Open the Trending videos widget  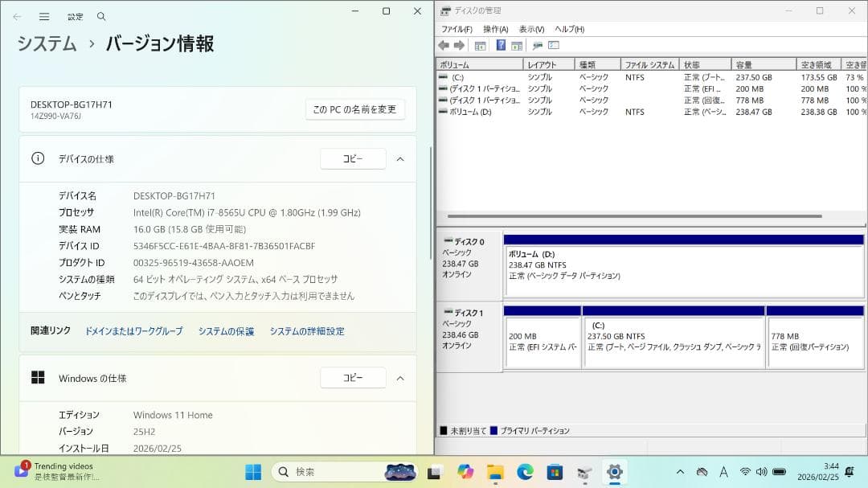click(x=58, y=471)
